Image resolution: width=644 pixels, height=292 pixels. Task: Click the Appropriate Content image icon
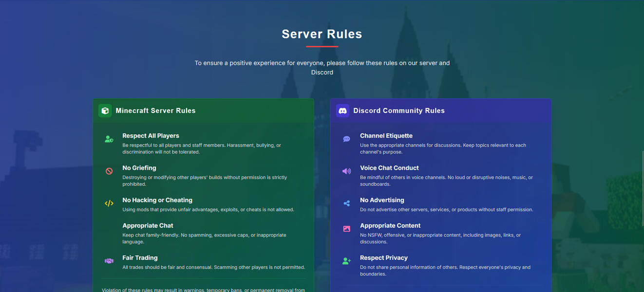346,229
